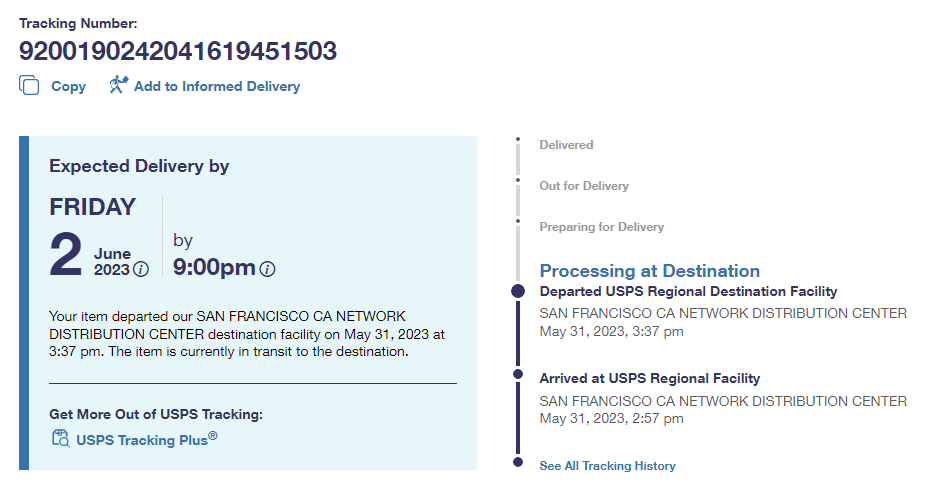
Task: Click the info icon next to 9:00pm
Action: coord(267,269)
